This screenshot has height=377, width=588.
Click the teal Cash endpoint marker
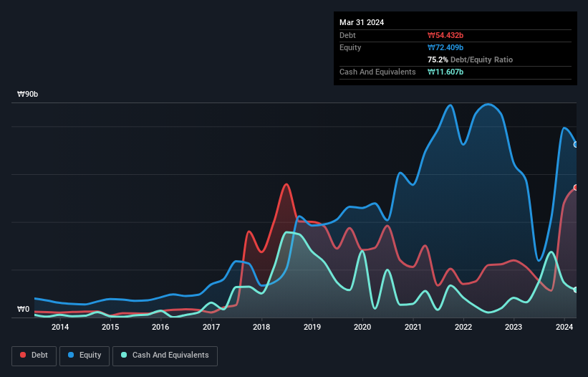pos(576,290)
